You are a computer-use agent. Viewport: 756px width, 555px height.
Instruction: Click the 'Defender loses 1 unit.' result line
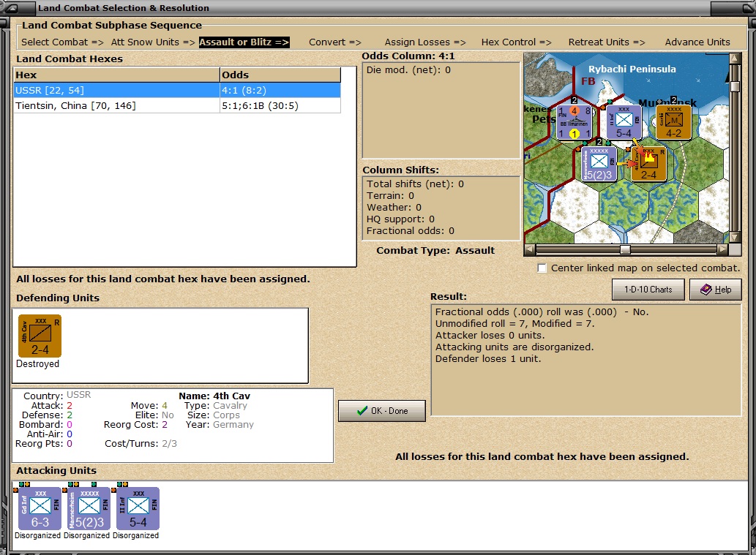click(x=488, y=359)
